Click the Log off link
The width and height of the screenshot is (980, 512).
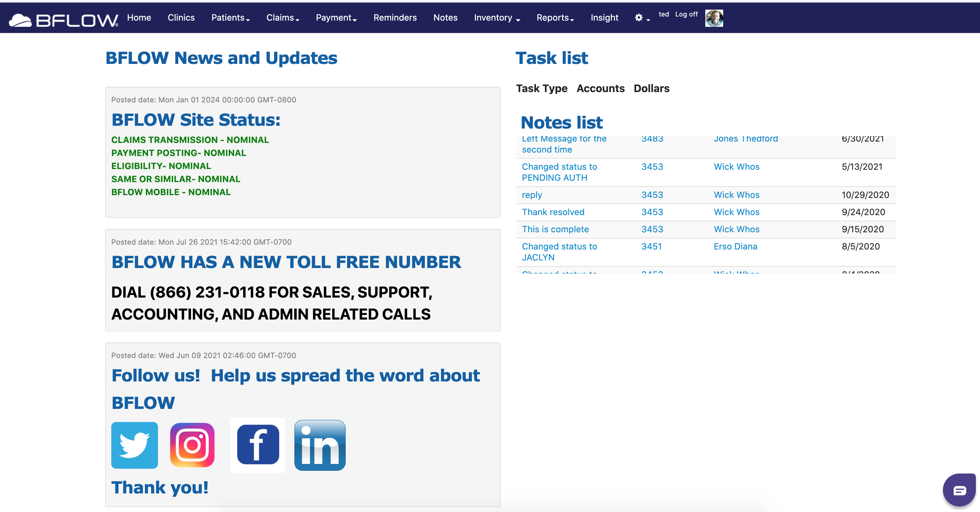tap(686, 14)
